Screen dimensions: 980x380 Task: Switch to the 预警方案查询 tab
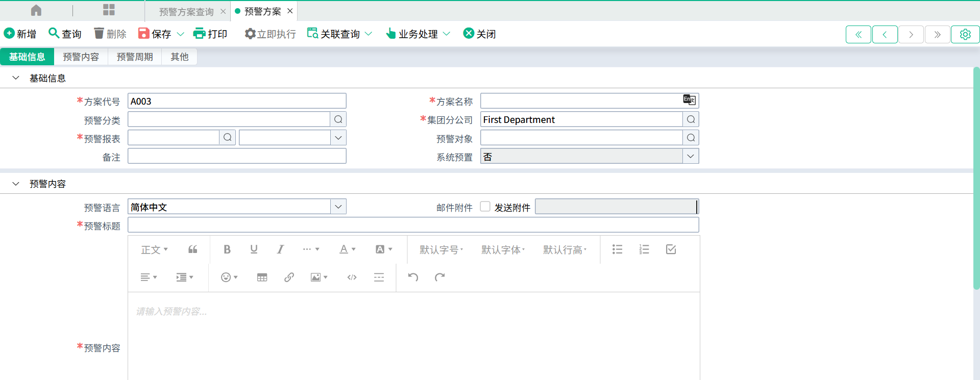pyautogui.click(x=186, y=11)
